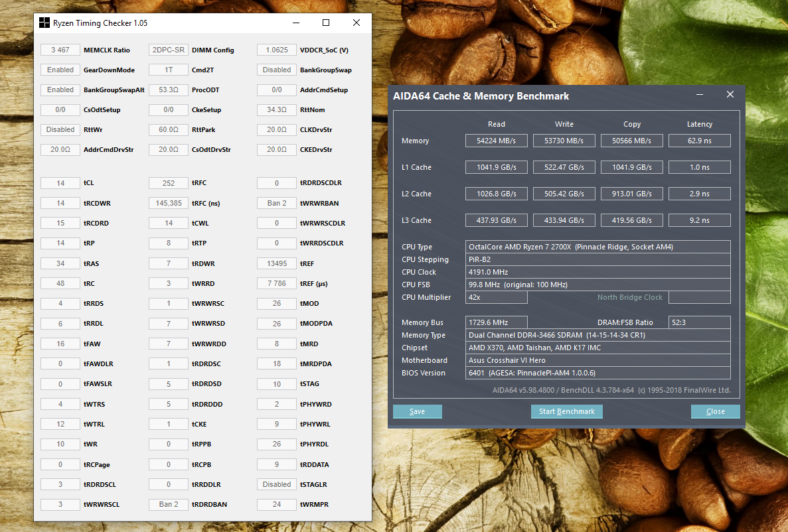The height and width of the screenshot is (532, 788).
Task: Click ProcODT value 53.3Ω
Action: [169, 90]
